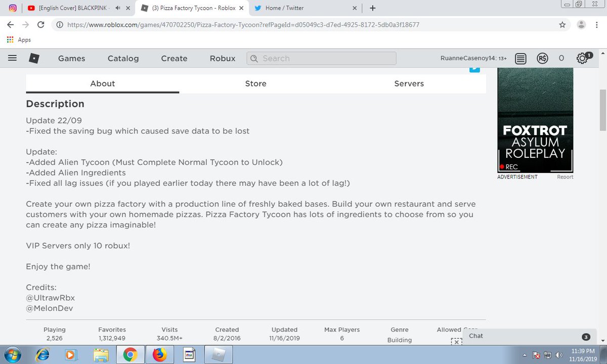Screen dimensions: 607x364
Task: Go forward with the browser arrow
Action: click(x=25, y=25)
